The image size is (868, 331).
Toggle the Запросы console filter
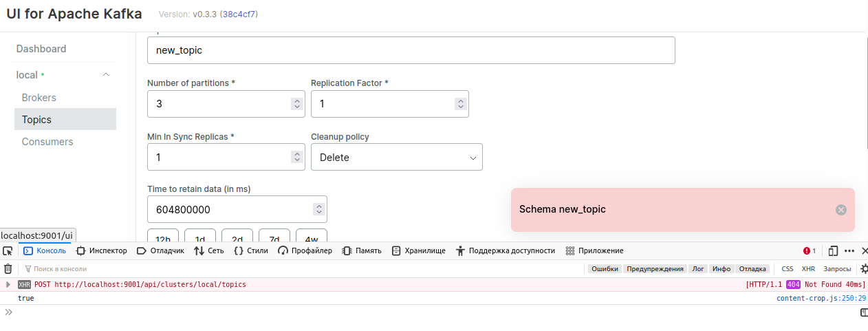click(x=837, y=268)
